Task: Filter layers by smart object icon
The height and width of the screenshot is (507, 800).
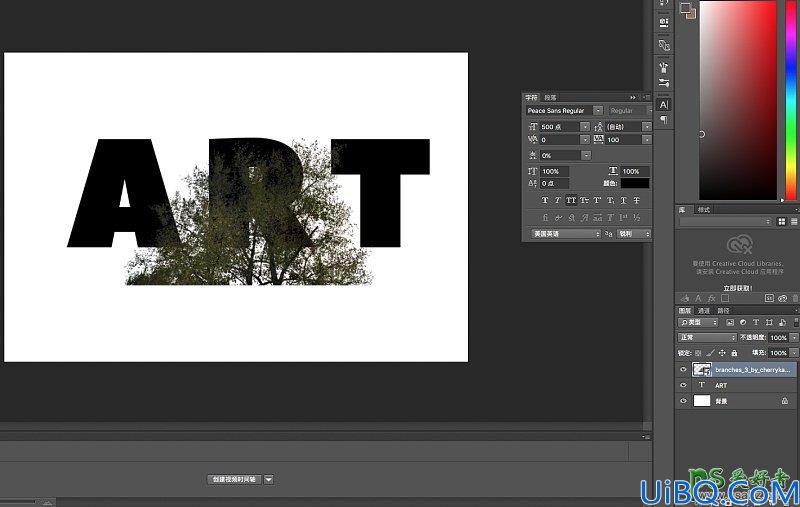Action: point(783,322)
